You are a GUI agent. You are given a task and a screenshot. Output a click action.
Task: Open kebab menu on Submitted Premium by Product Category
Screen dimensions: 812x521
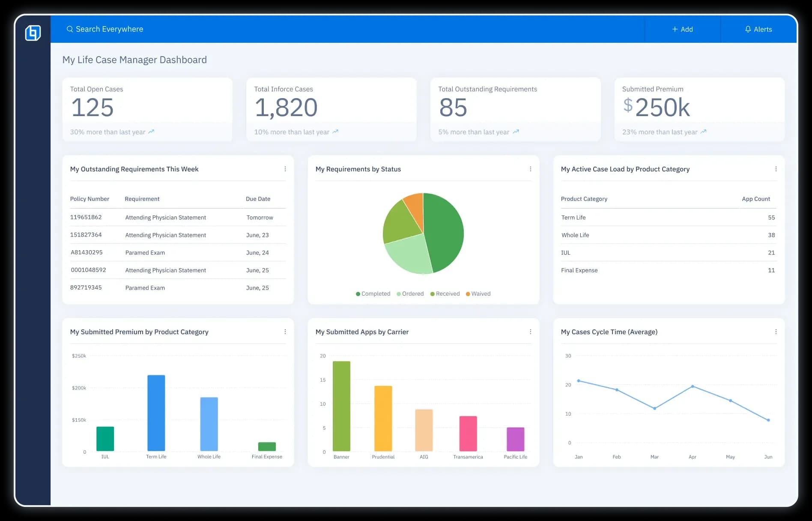(x=285, y=332)
